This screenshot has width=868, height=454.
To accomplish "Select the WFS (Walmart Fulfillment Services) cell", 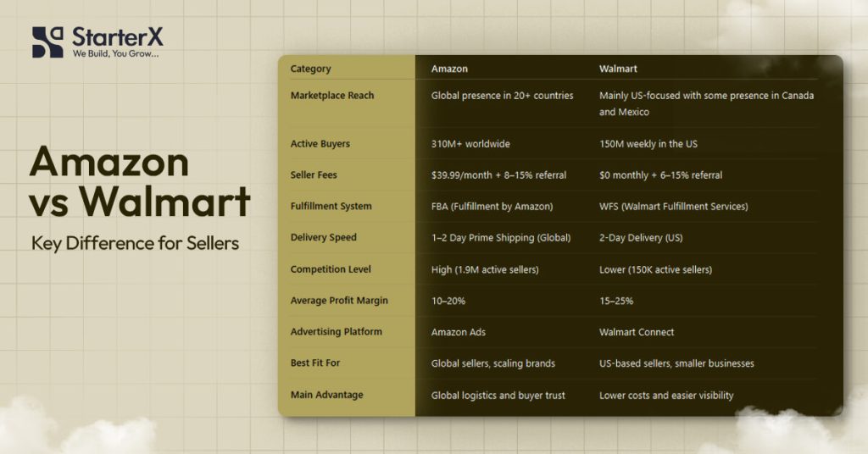I will point(673,207).
